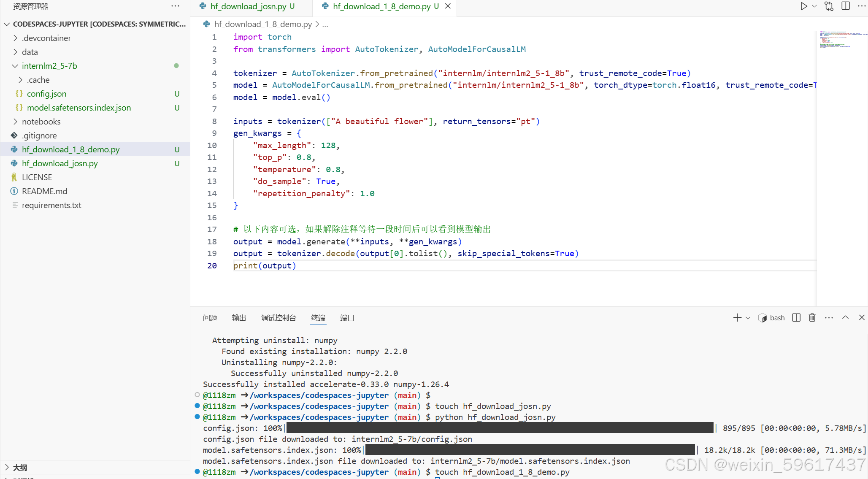The width and height of the screenshot is (868, 479).
Task: Collapse the internlm2_5-7b folder
Action: (49, 66)
